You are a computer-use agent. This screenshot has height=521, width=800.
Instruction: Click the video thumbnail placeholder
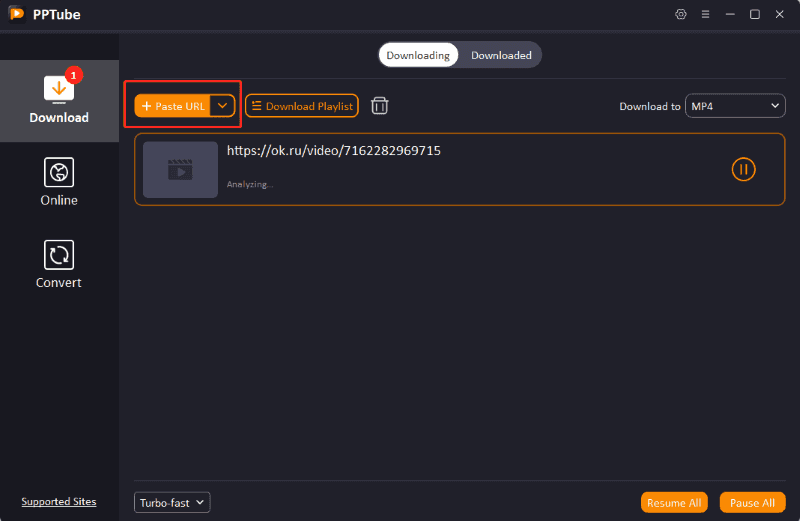point(180,169)
